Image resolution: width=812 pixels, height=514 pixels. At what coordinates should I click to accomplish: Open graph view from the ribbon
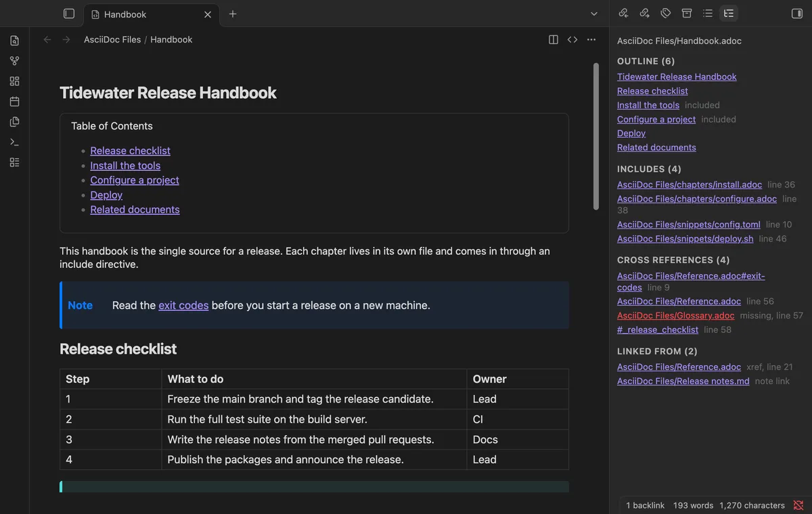(x=14, y=61)
